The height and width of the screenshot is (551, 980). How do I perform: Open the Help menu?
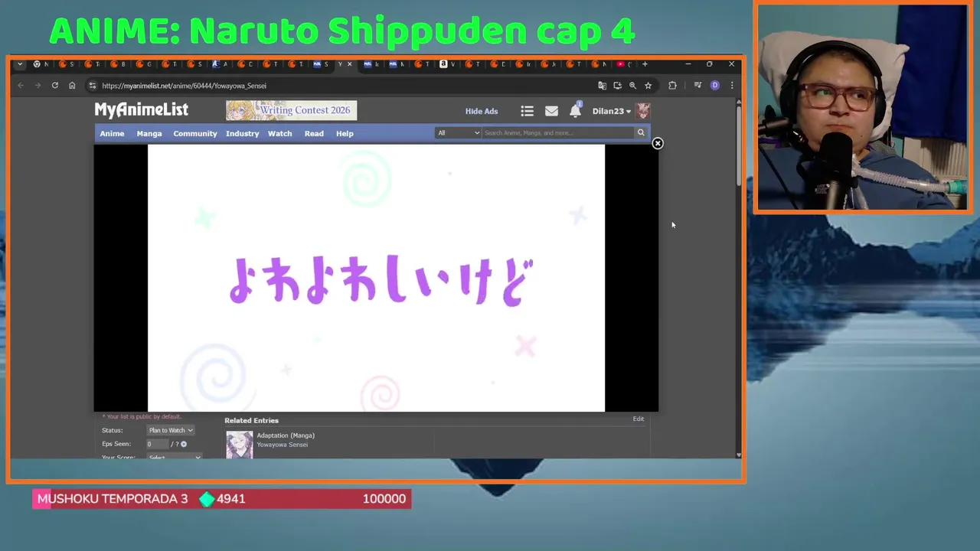[345, 133]
